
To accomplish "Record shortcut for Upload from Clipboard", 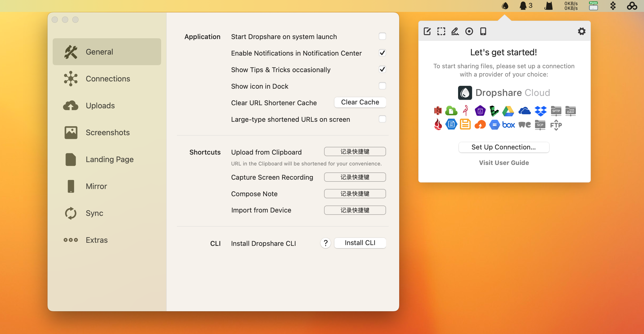I will click(355, 152).
